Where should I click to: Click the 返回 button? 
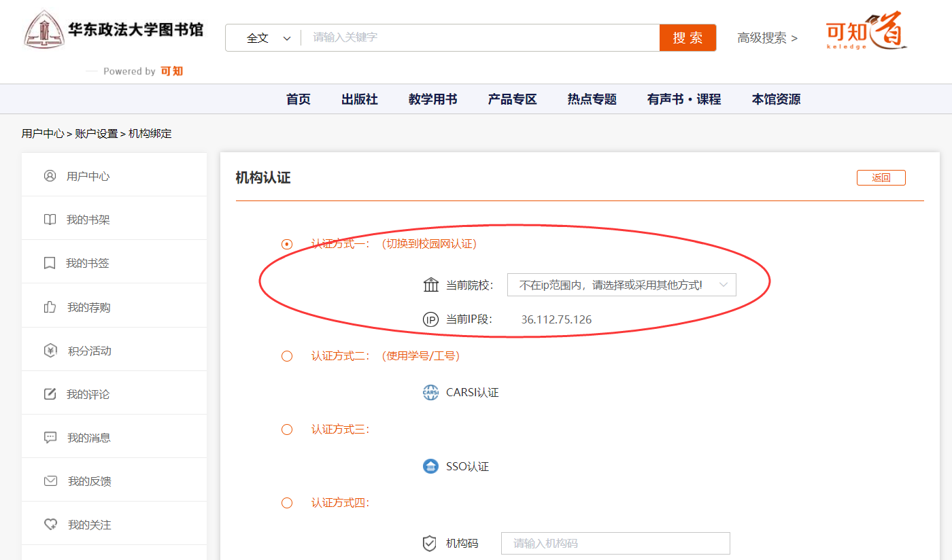pos(881,178)
